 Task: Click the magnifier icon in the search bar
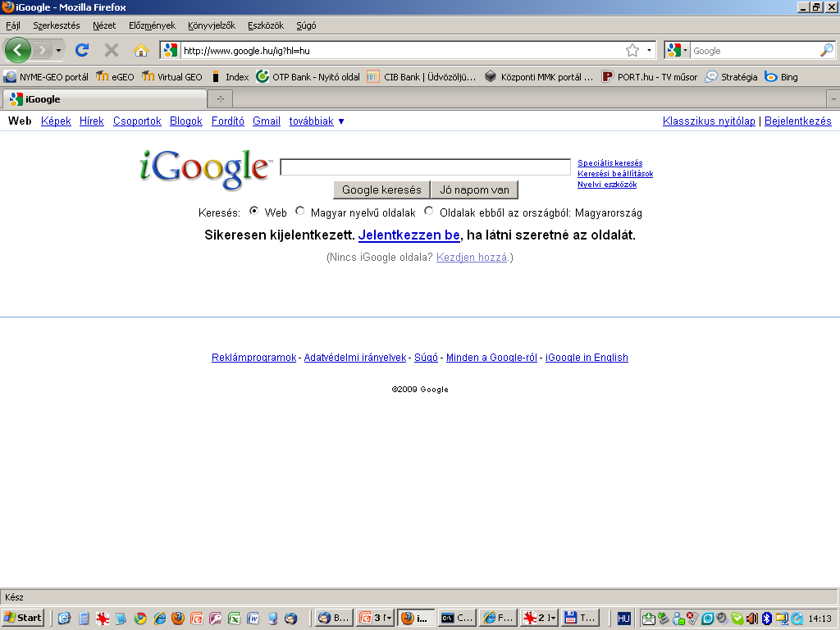[827, 50]
